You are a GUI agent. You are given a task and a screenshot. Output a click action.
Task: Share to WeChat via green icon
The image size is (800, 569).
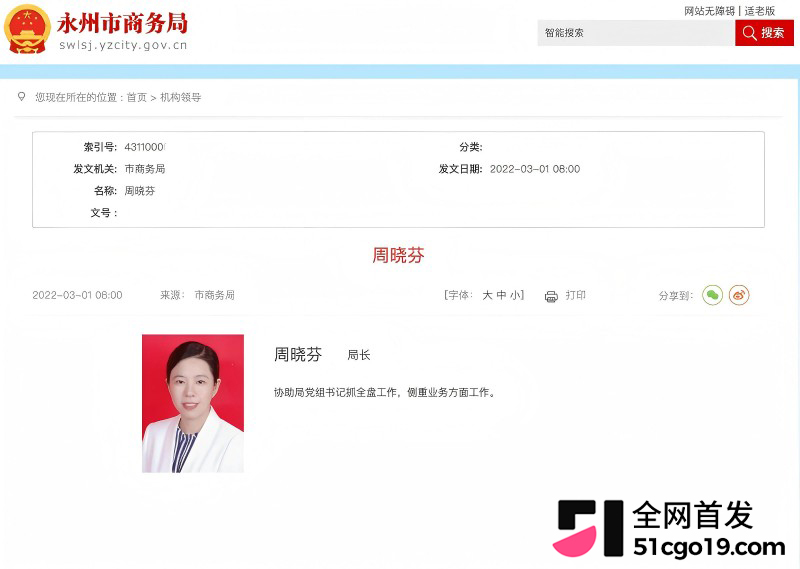[x=712, y=295]
